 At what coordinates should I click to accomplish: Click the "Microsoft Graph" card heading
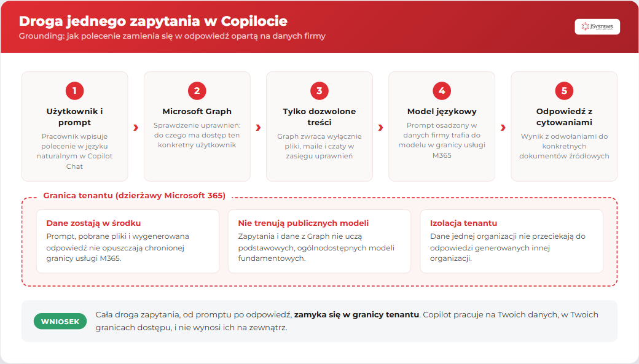[x=197, y=112]
